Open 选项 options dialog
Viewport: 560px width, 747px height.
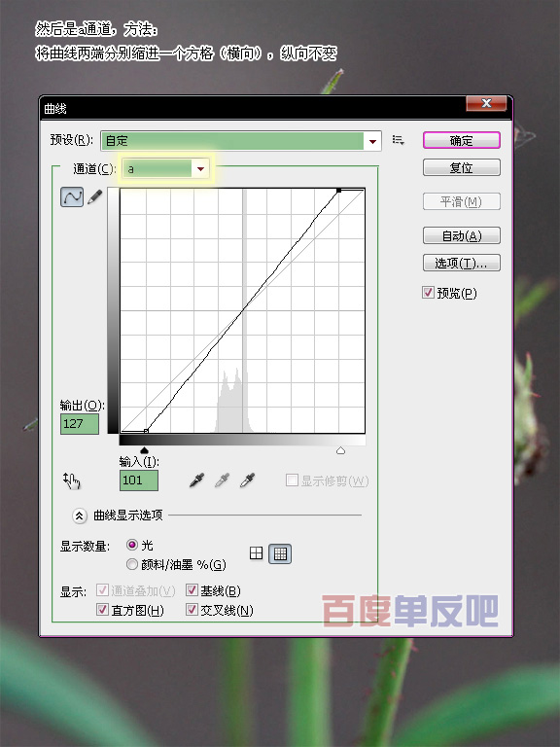coord(462,263)
